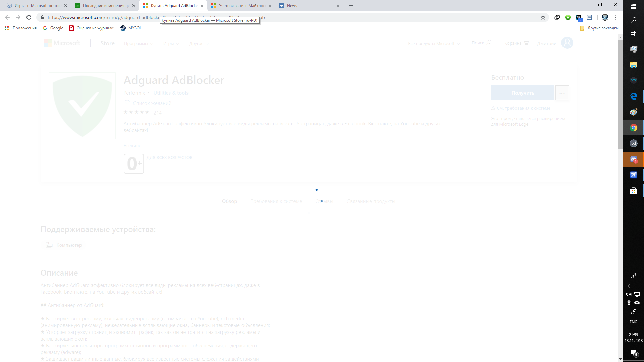The width and height of the screenshot is (644, 362).
Task: Open the Utilities & tools category link
Action: point(171,93)
